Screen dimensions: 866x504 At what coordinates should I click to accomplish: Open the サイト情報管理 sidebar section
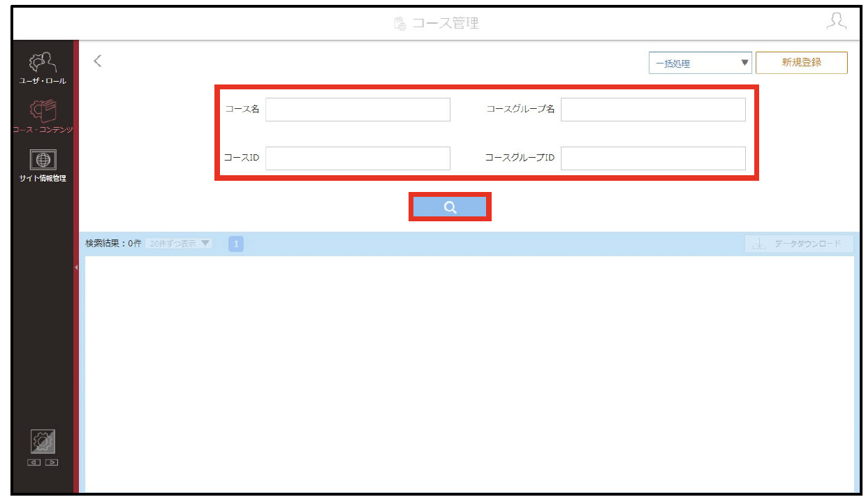(43, 166)
